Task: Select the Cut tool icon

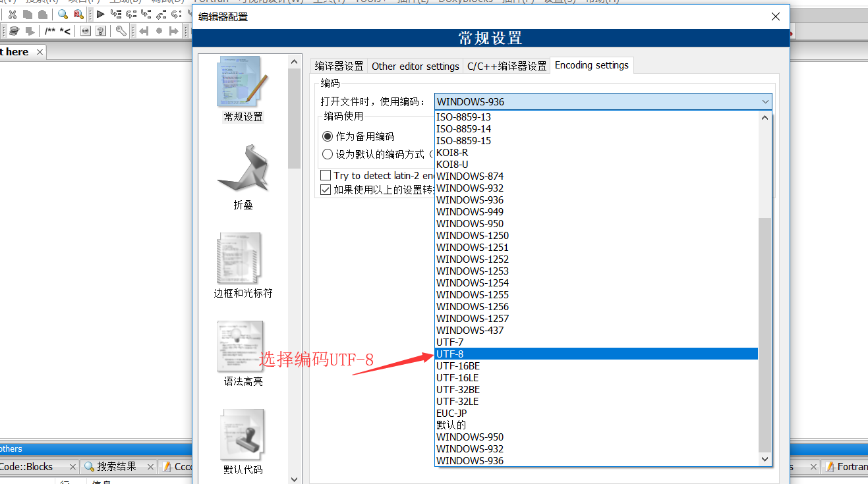Action: coord(13,14)
